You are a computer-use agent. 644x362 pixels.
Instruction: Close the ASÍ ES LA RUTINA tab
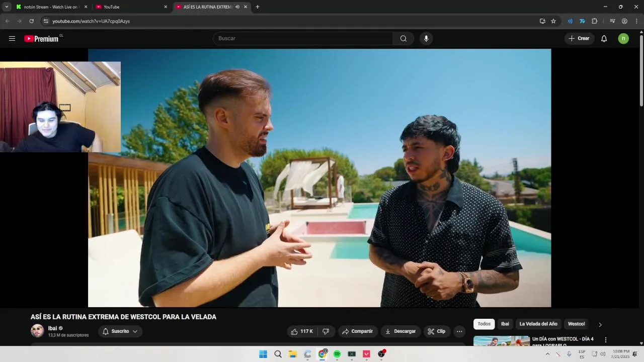pos(246,7)
